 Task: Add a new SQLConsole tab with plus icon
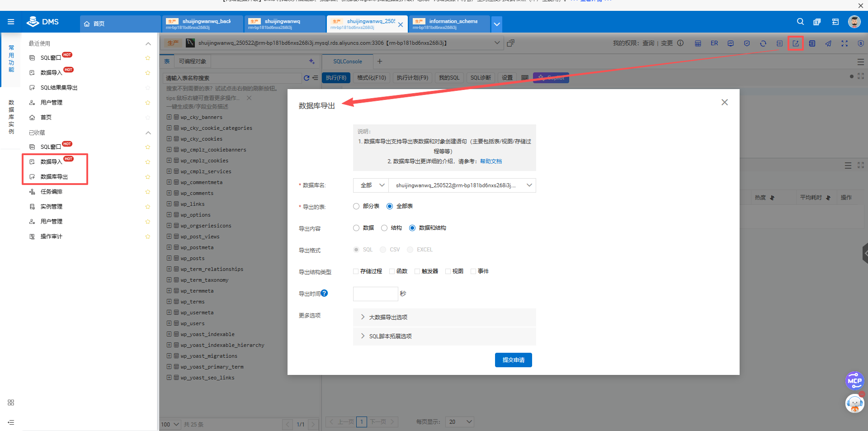pyautogui.click(x=380, y=62)
